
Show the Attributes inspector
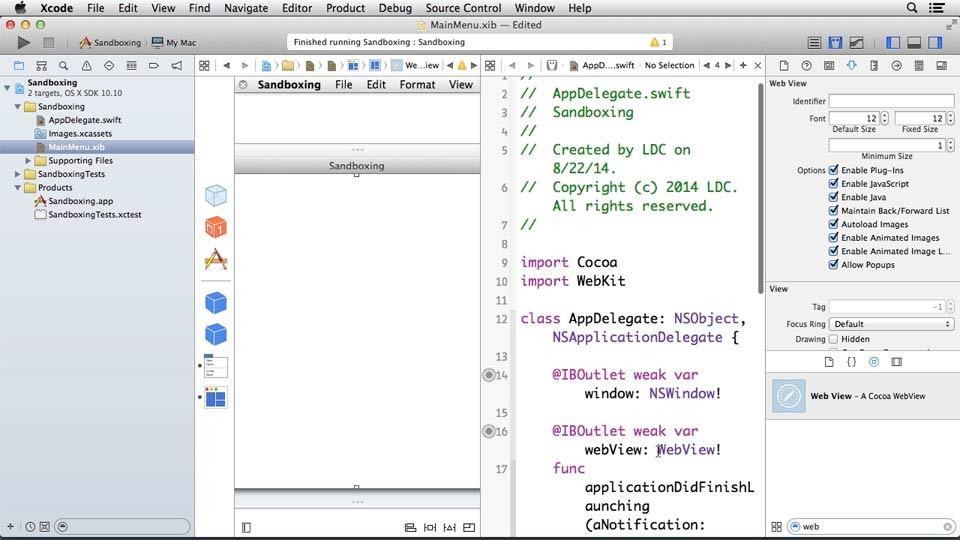852,66
